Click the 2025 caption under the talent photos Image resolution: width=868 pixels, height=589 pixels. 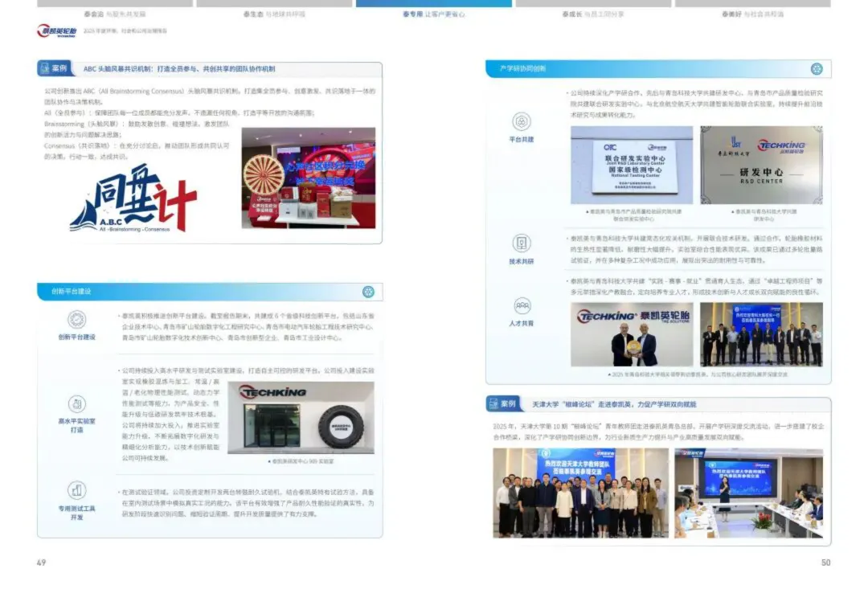point(698,374)
